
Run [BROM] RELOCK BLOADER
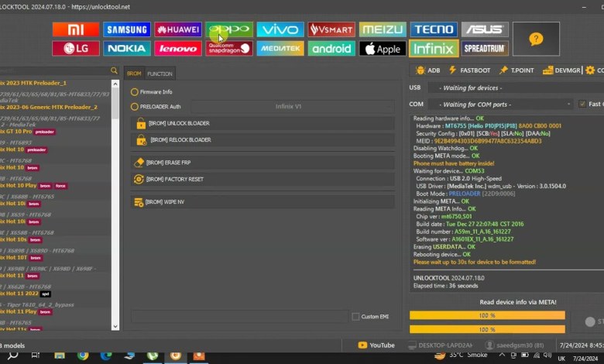263,140
